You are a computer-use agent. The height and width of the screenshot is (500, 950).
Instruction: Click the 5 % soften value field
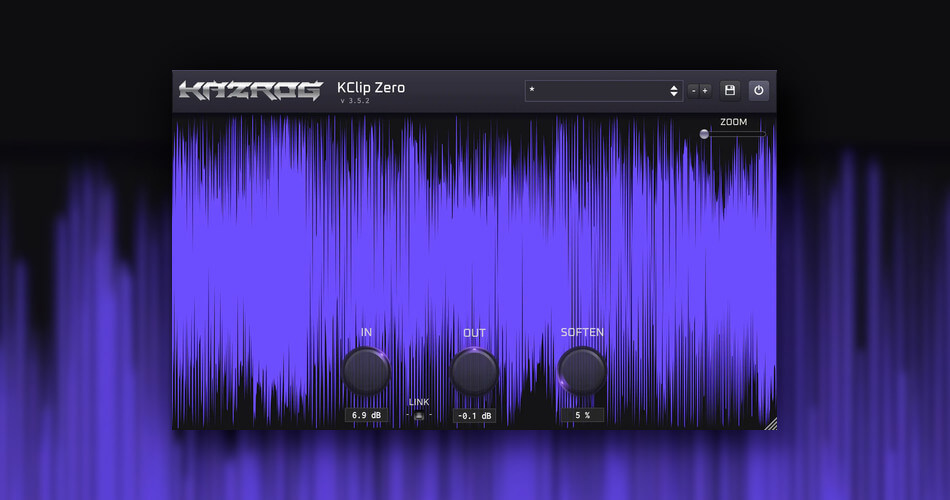[582, 415]
